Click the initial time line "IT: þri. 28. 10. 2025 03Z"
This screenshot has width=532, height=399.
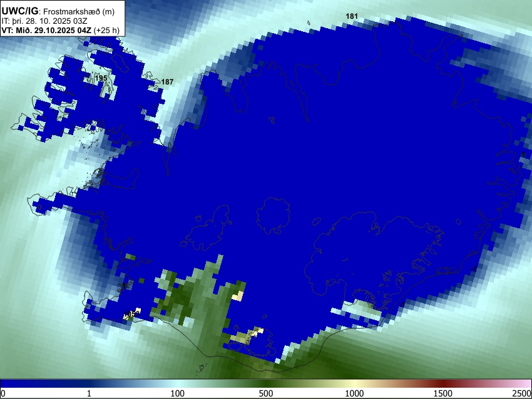(44, 21)
